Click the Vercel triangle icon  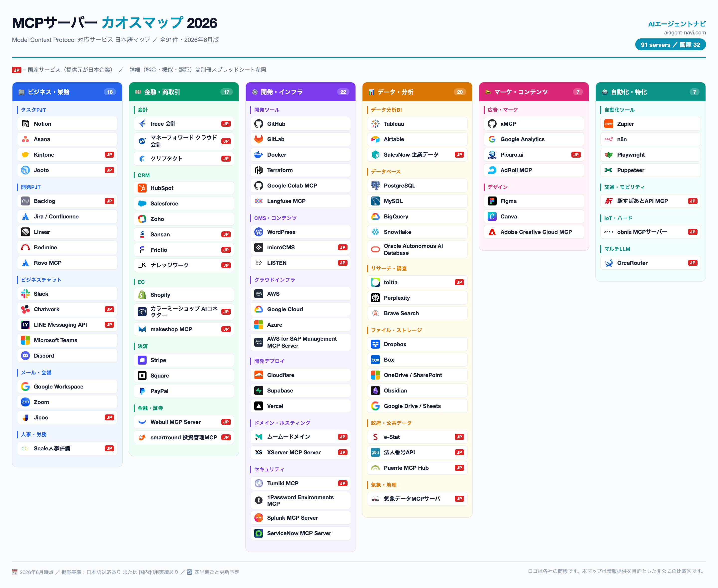[259, 406]
